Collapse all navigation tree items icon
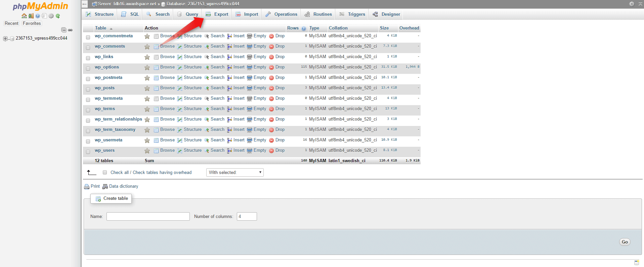The image size is (644, 267). [64, 30]
